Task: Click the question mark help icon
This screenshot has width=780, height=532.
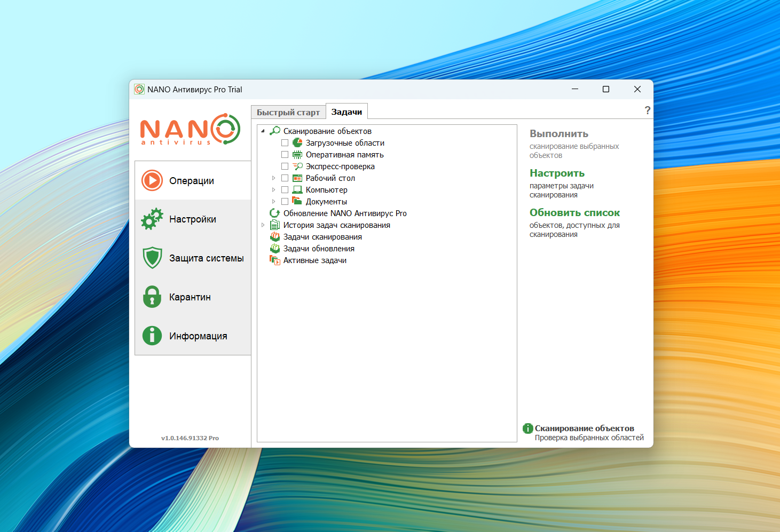Action: pos(647,110)
